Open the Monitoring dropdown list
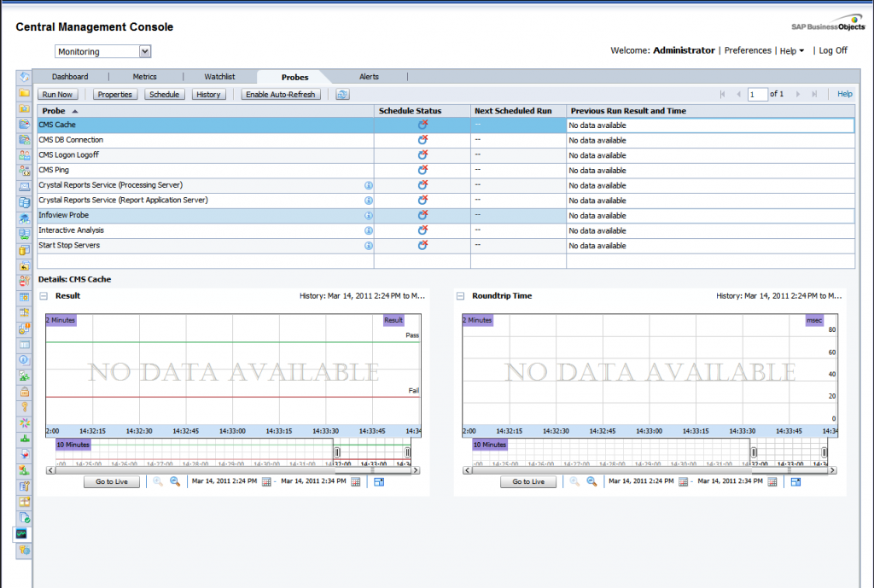This screenshot has width=874, height=588. 145,51
